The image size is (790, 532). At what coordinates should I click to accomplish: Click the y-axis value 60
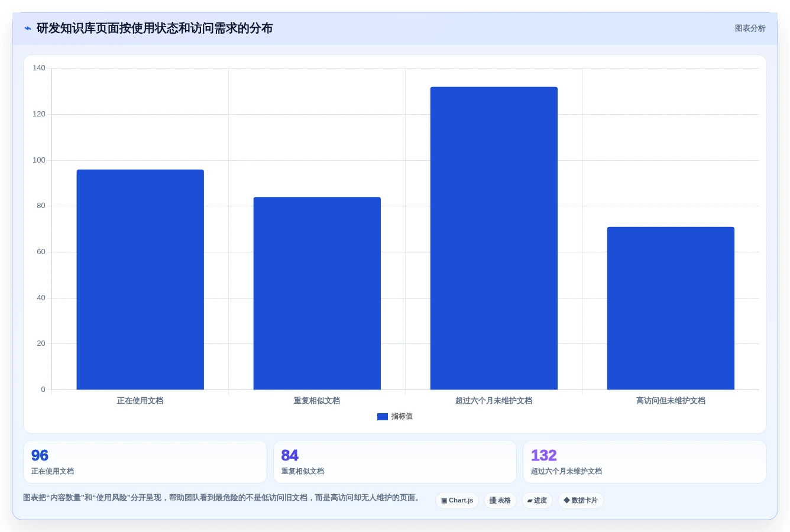[x=41, y=252]
